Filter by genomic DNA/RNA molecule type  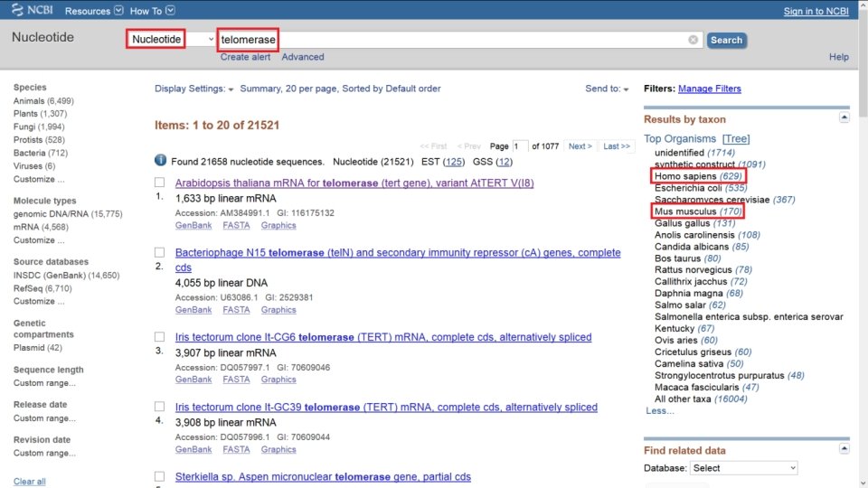(x=68, y=213)
